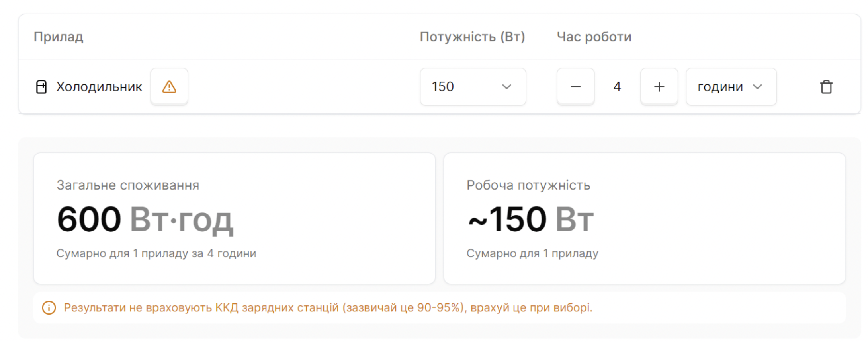Delete the Холодильник row with trash icon
The height and width of the screenshot is (342, 868).
coord(826,87)
